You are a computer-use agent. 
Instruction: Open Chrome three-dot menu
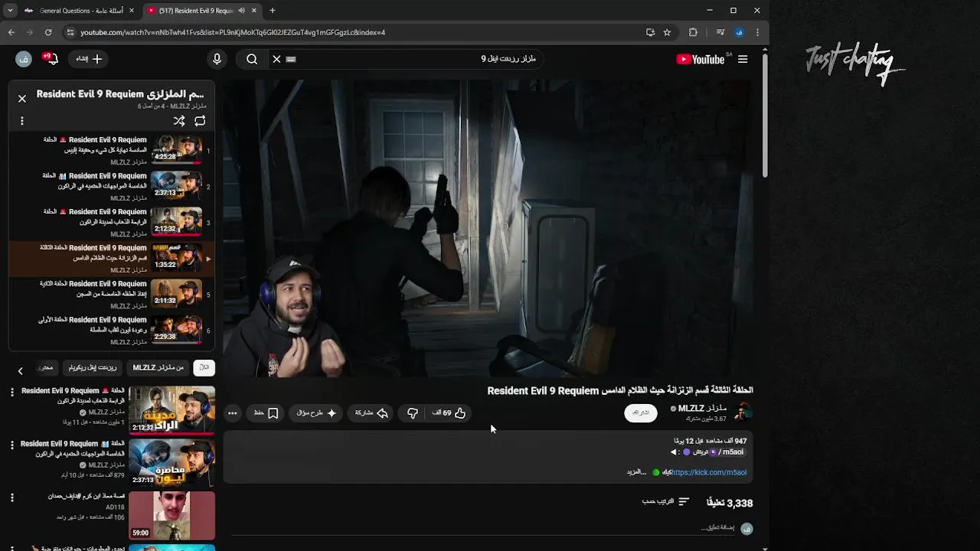point(757,32)
